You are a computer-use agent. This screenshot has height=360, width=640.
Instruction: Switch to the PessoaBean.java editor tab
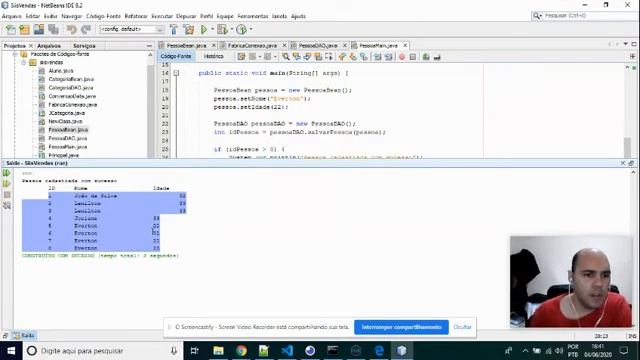[x=186, y=46]
